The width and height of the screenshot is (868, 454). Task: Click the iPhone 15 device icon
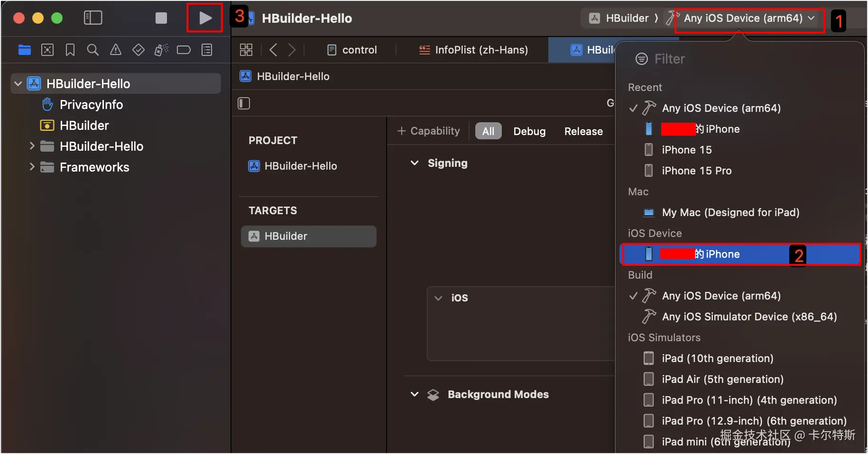coord(649,150)
